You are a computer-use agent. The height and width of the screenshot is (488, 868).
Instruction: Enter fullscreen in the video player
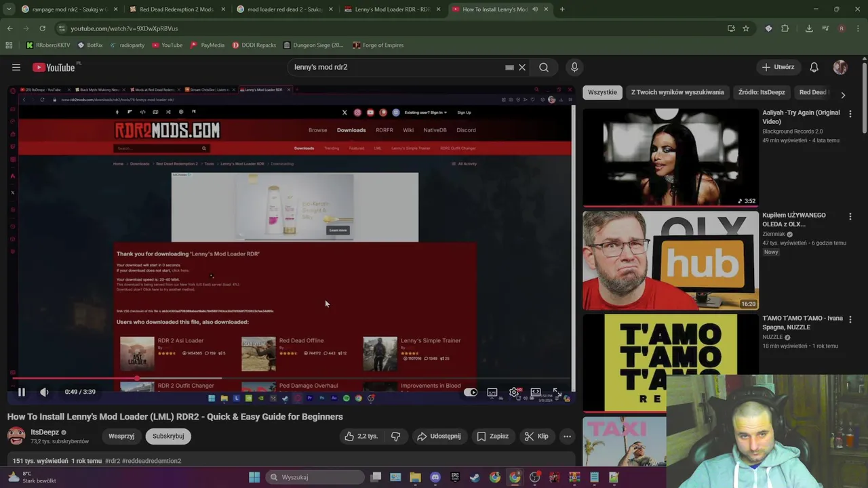coord(557,392)
